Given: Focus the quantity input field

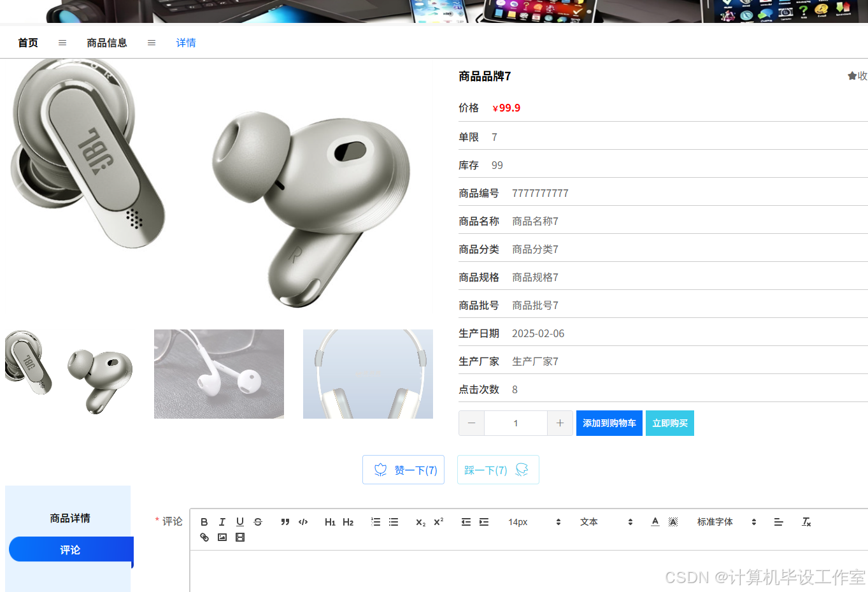Looking at the screenshot, I should coord(516,423).
